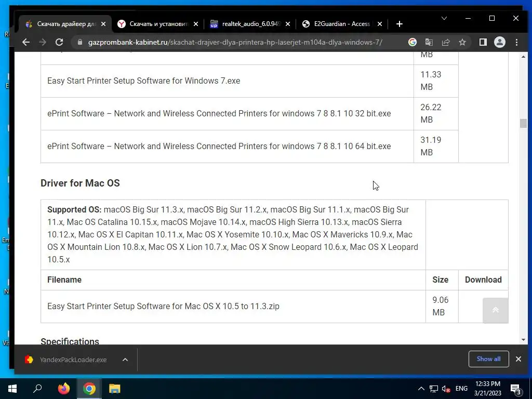Open the taskbar clock and date

[487, 389]
